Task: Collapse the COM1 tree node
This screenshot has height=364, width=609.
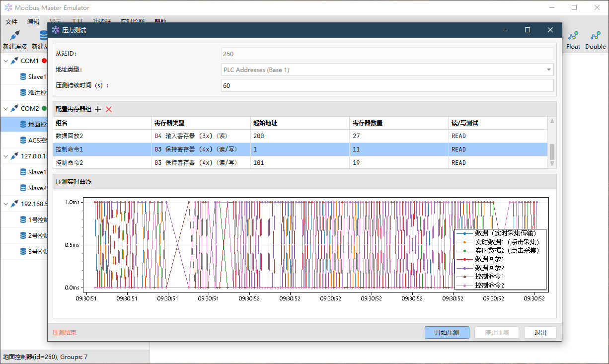Action: tap(6, 61)
